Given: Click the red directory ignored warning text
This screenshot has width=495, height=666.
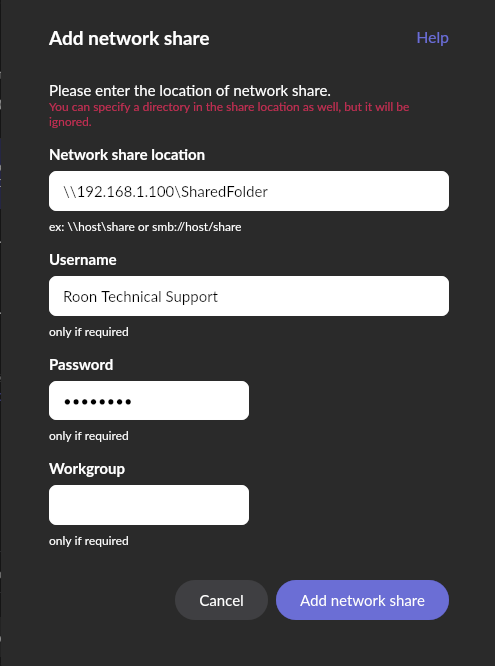Looking at the screenshot, I should tap(229, 114).
